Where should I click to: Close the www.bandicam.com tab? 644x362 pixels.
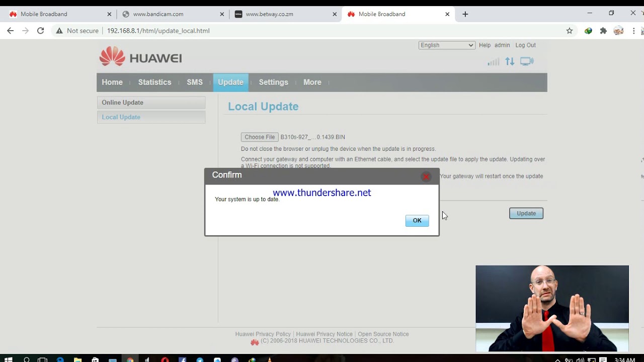222,14
